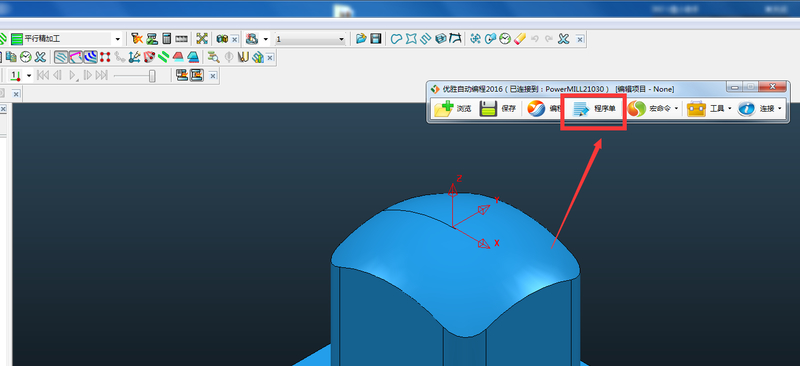Click the clock icon in second toolbar row

click(26, 57)
